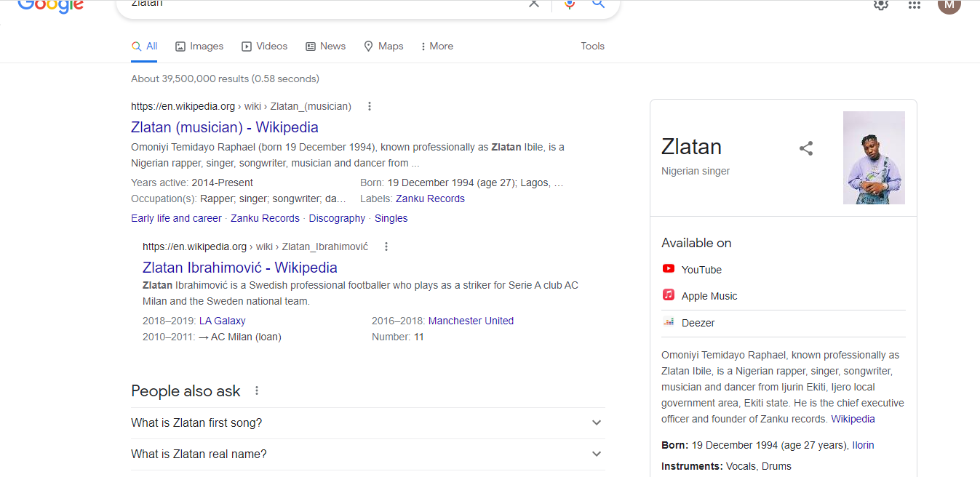Click the voice search microphone icon
Screen dimensions: 980x477
[570, 4]
